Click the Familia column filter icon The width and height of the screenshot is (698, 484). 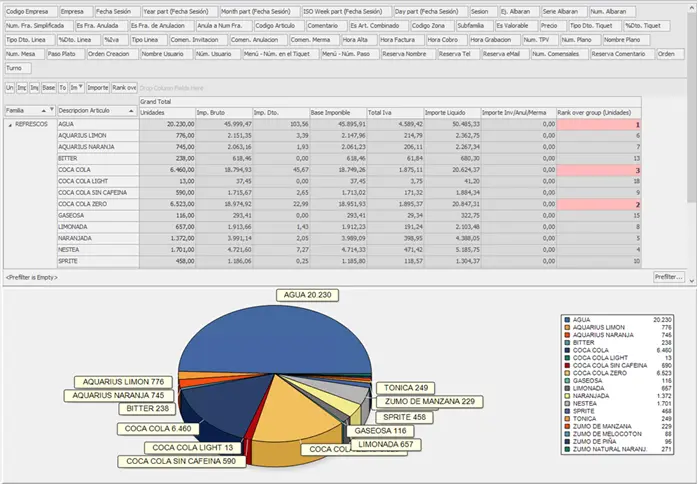[52, 112]
